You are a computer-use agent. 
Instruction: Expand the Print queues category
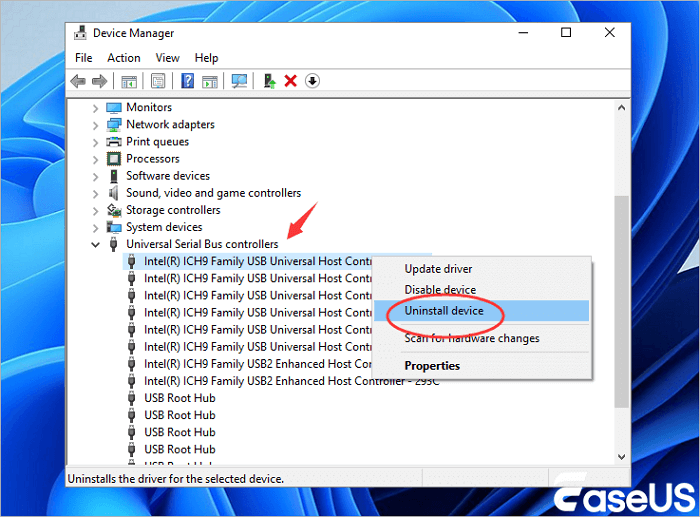(x=95, y=142)
